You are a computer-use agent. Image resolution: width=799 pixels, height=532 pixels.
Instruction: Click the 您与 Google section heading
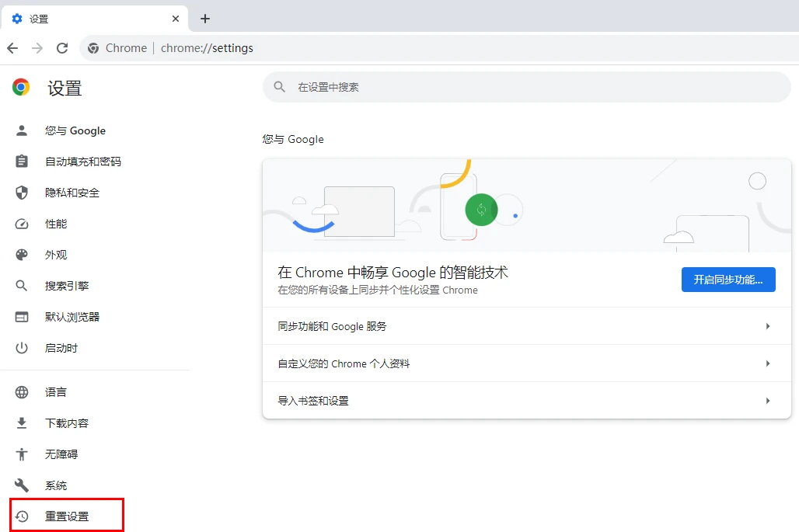pos(293,139)
